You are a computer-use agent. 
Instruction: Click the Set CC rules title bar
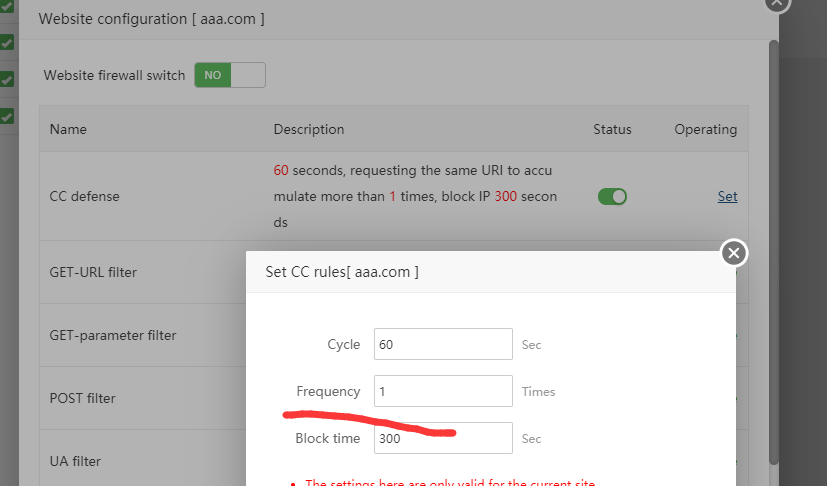click(480, 272)
